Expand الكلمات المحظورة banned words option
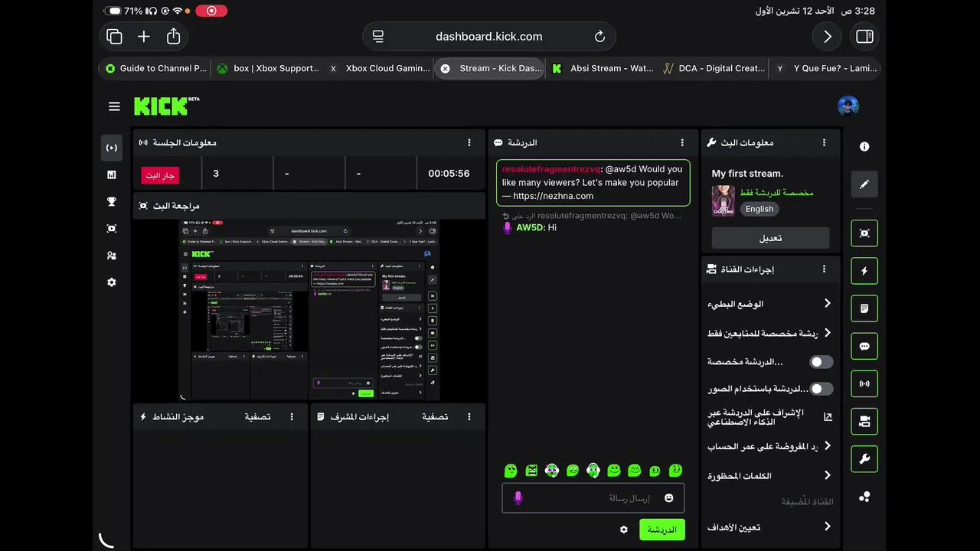Screen dimensions: 980x551 [769, 476]
